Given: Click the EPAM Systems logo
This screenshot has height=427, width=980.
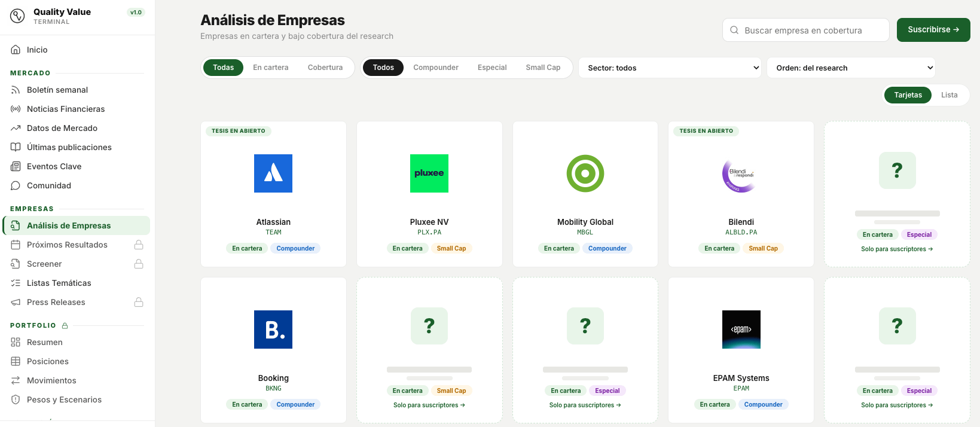Looking at the screenshot, I should point(741,330).
